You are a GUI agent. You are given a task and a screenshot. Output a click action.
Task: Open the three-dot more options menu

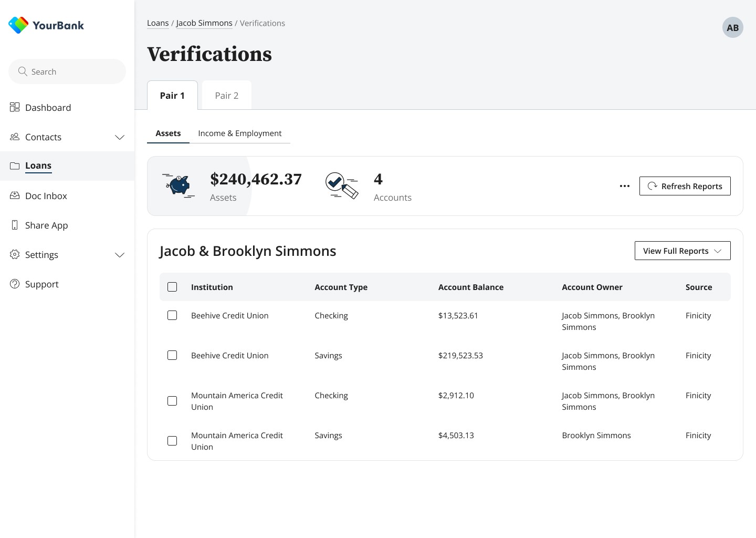point(624,186)
